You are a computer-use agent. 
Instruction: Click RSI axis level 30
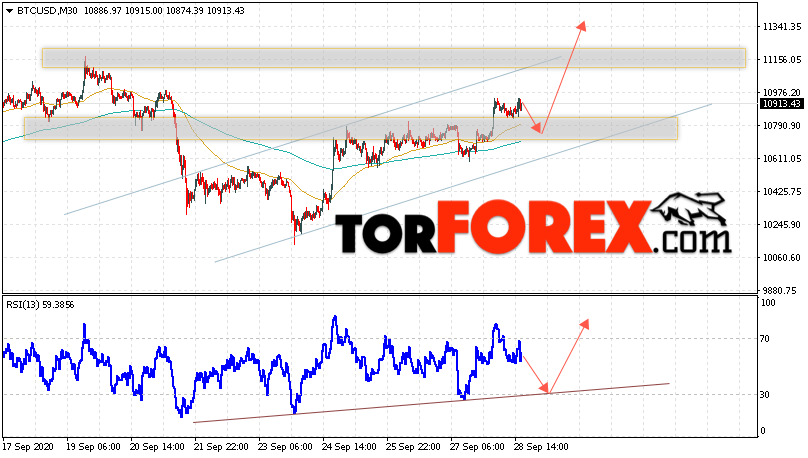[765, 395]
